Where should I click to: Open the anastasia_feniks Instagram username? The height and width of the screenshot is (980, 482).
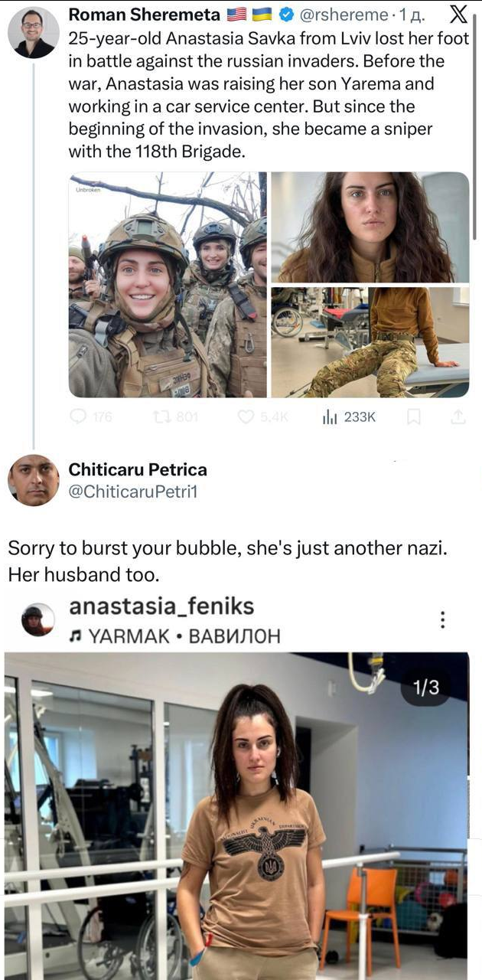pyautogui.click(x=161, y=607)
